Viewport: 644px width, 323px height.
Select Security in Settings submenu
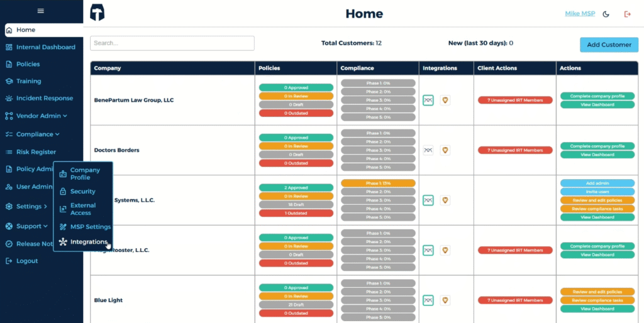pos(83,192)
